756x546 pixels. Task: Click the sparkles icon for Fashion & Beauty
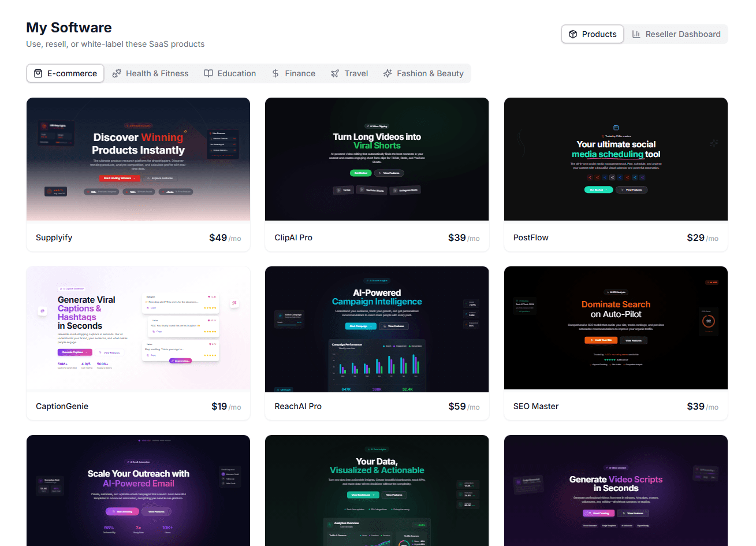click(388, 73)
